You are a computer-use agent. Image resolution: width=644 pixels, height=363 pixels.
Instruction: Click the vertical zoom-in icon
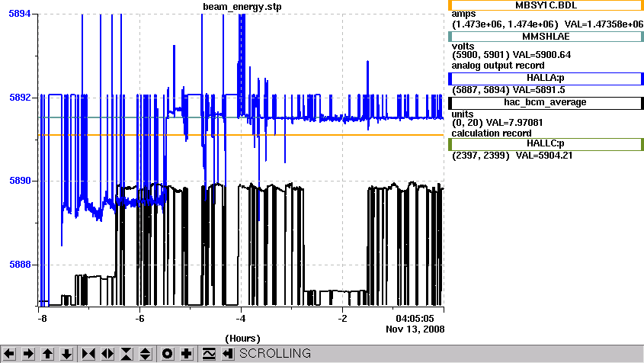[127, 354]
